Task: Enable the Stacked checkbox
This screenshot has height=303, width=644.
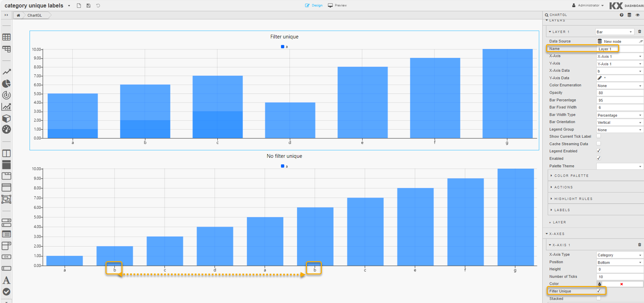Action: pyautogui.click(x=599, y=298)
